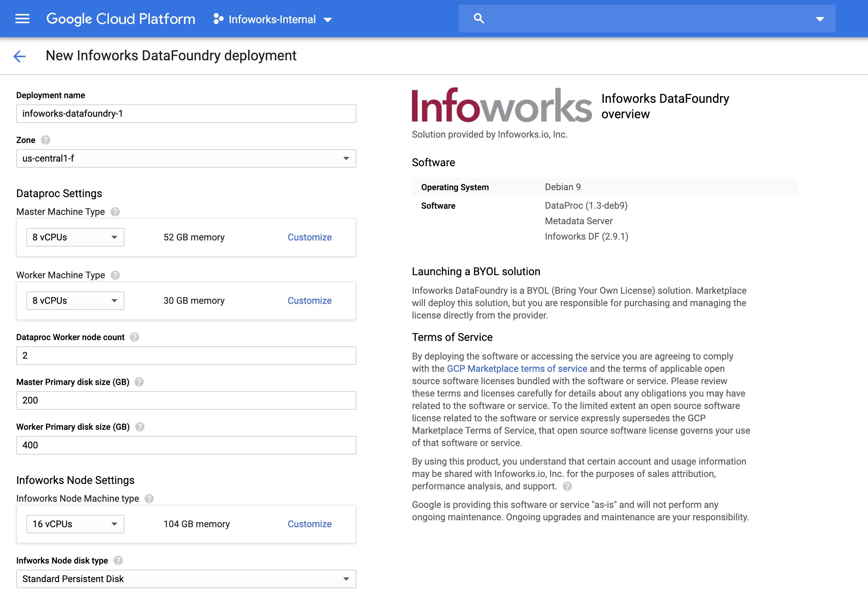Click the Google Cloud Platform title
This screenshot has height=596, width=868.
tap(121, 19)
